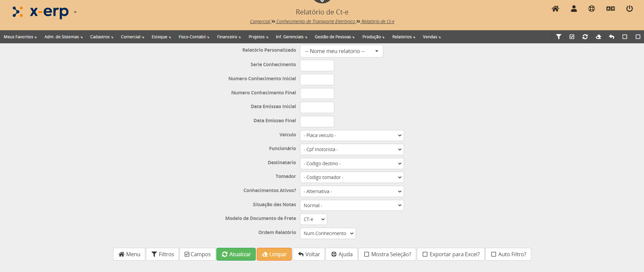This screenshot has height=272, width=644.
Task: Open the Ordem Relatório dropdown
Action: tap(328, 233)
